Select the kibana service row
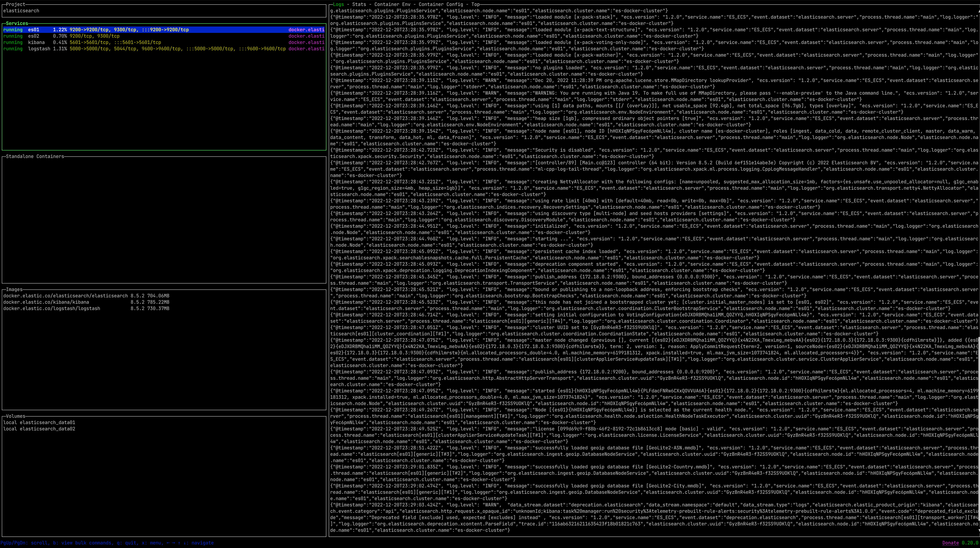Screen dimensions: 980x548 [164, 42]
